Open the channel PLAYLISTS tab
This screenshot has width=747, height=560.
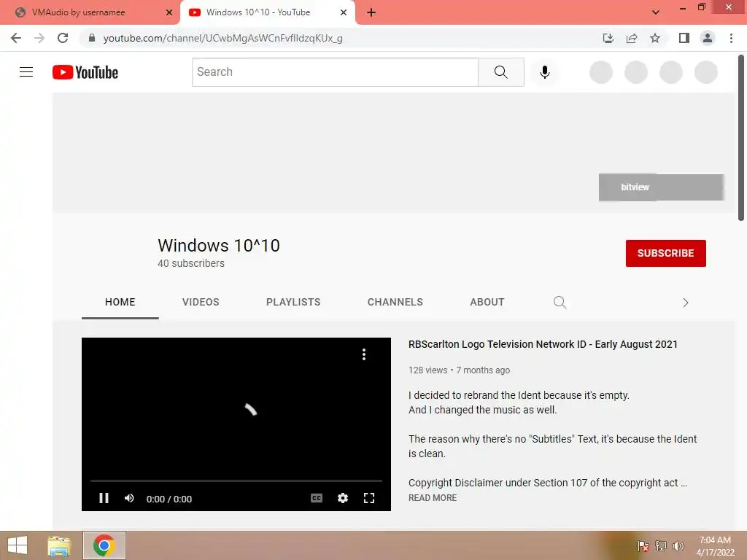293,302
